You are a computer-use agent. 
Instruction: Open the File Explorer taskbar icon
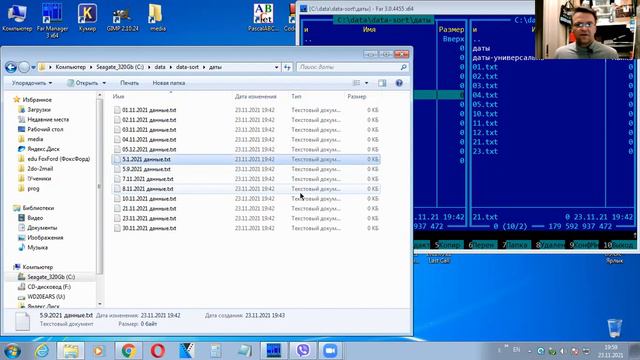coord(71,351)
